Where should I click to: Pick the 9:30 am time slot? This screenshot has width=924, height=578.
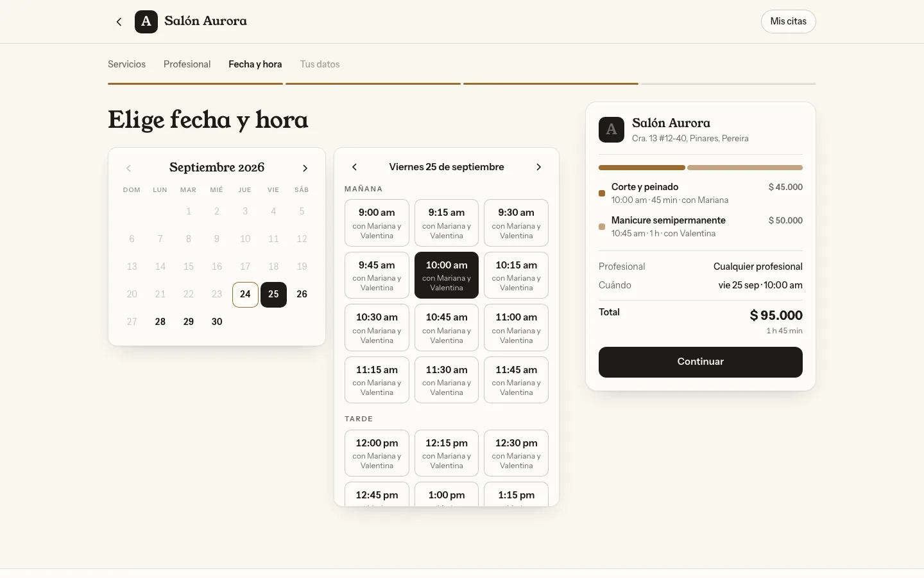(x=517, y=223)
